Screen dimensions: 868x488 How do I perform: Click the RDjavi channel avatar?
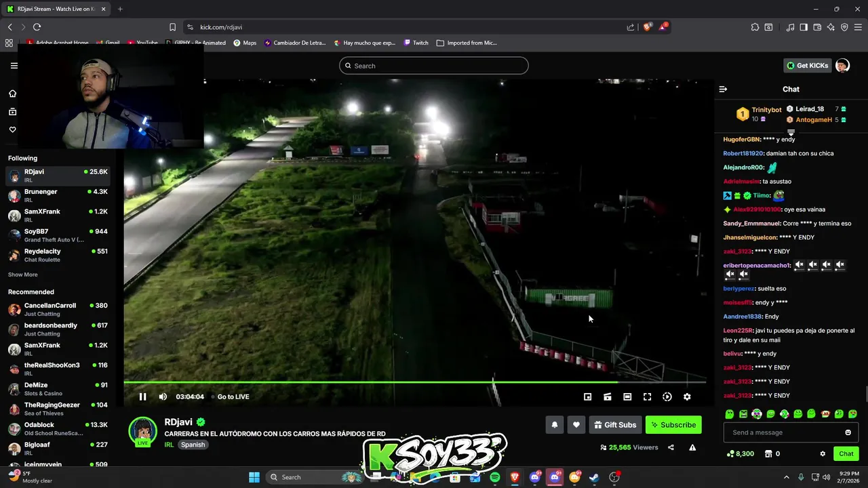pos(142,431)
